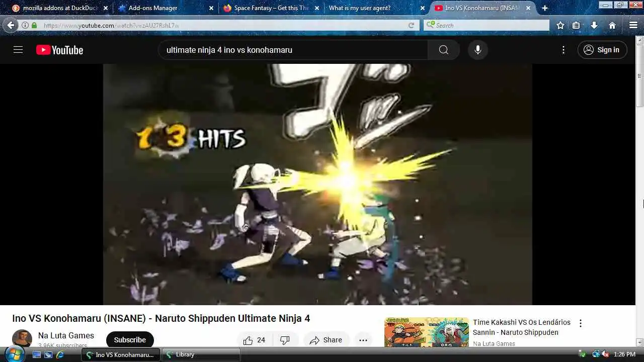Open search engine selector icon in Search box

point(431,25)
